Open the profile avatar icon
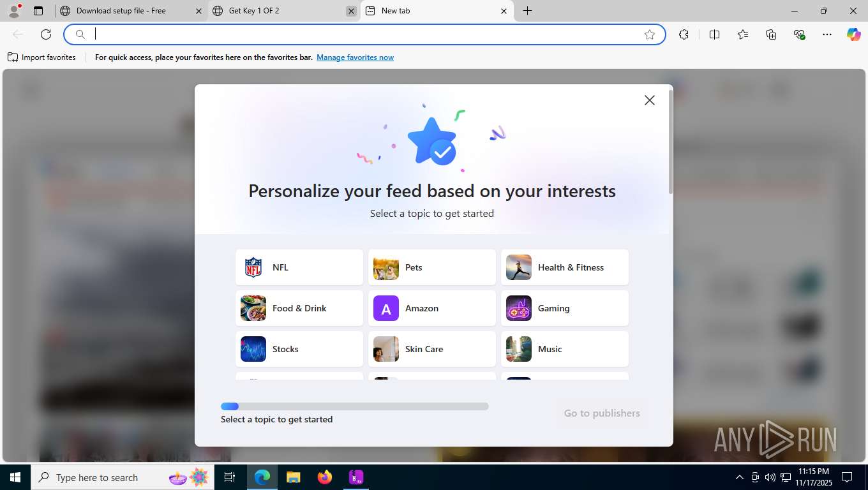This screenshot has height=490, width=868. [x=14, y=11]
